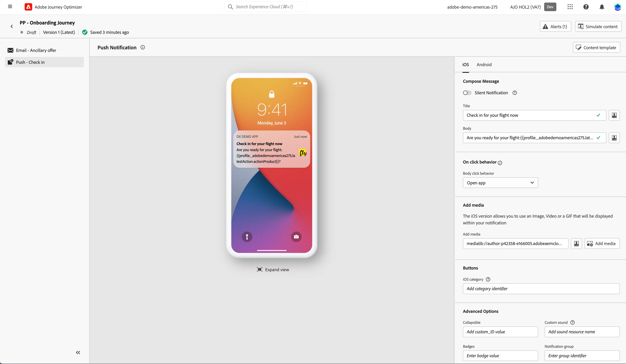Click the Content template button
The image size is (626, 364).
(x=596, y=48)
